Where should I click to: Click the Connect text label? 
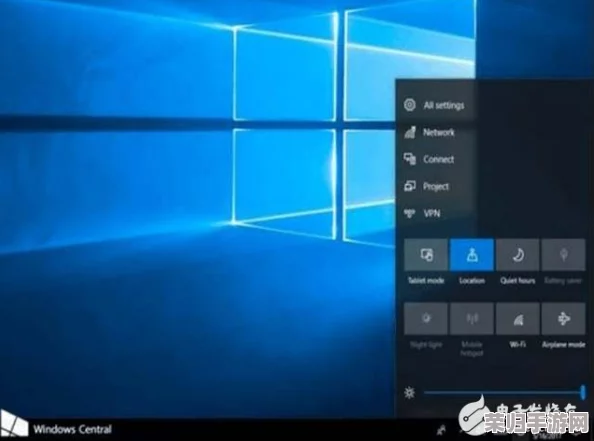439,160
